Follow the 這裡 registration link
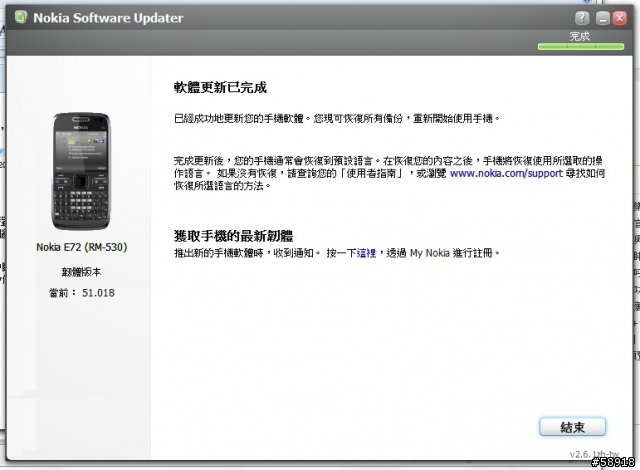This screenshot has height=470, width=640. coord(366,253)
